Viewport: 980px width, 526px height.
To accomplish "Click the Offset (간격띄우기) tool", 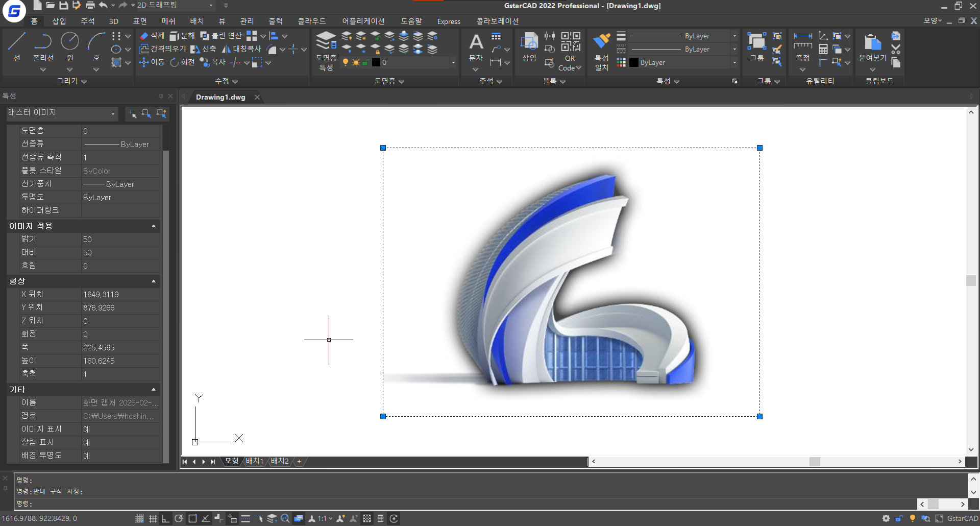I will (162, 49).
